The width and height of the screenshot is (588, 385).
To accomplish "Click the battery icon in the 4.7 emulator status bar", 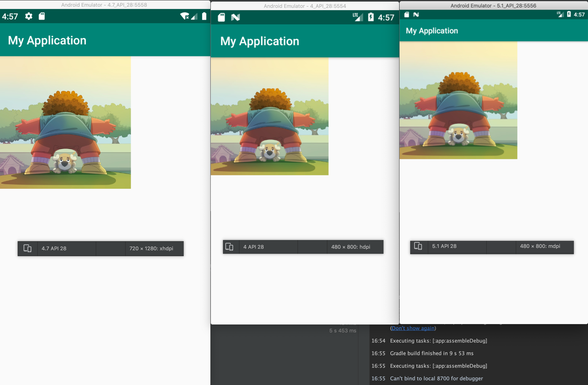I will point(204,16).
